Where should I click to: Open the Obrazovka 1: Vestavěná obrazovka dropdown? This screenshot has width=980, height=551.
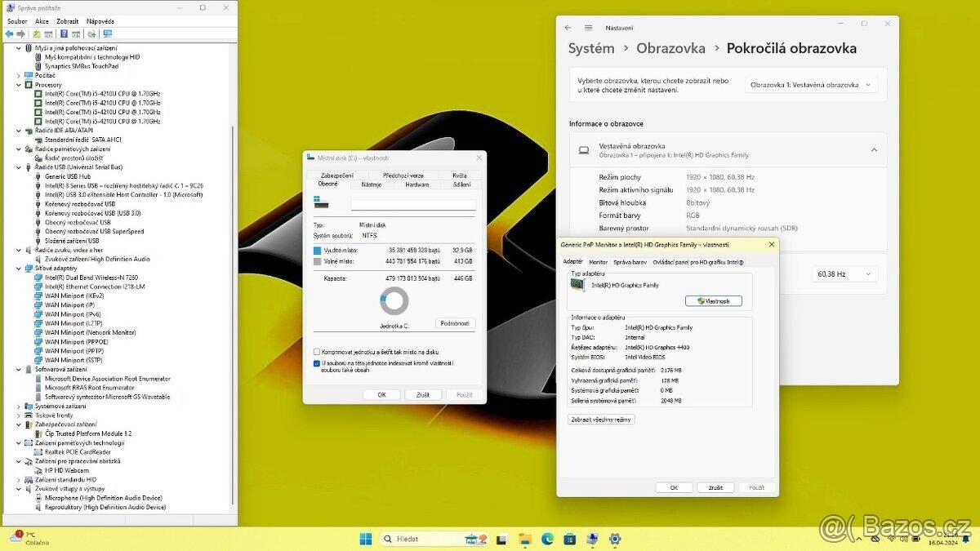tap(811, 83)
